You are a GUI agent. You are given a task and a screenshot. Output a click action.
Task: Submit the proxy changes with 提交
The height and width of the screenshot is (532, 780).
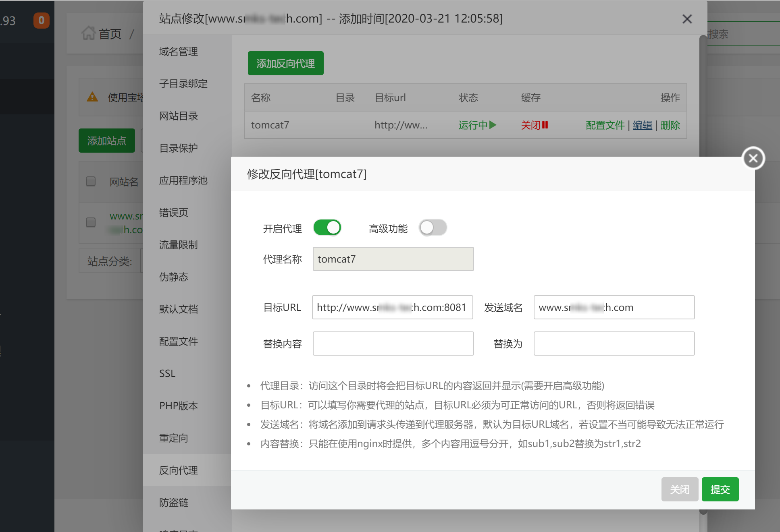(x=720, y=489)
